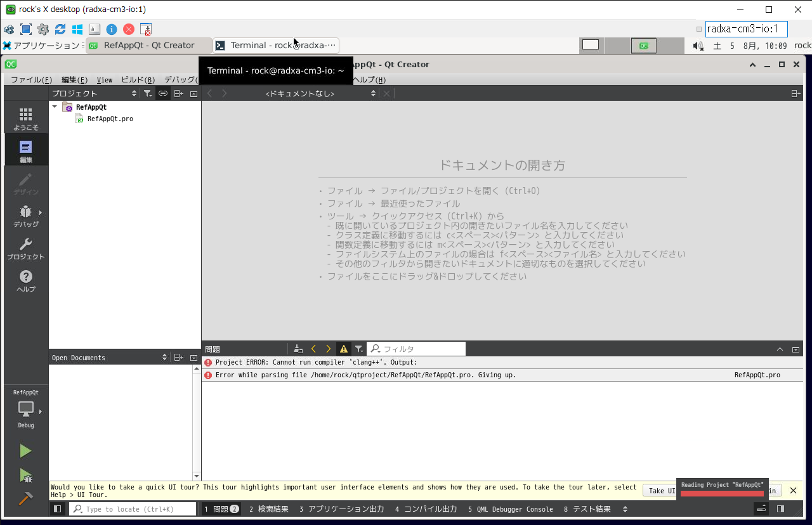Split the Projects side panel
Viewport: 812px width, 525px height.
[x=179, y=93]
